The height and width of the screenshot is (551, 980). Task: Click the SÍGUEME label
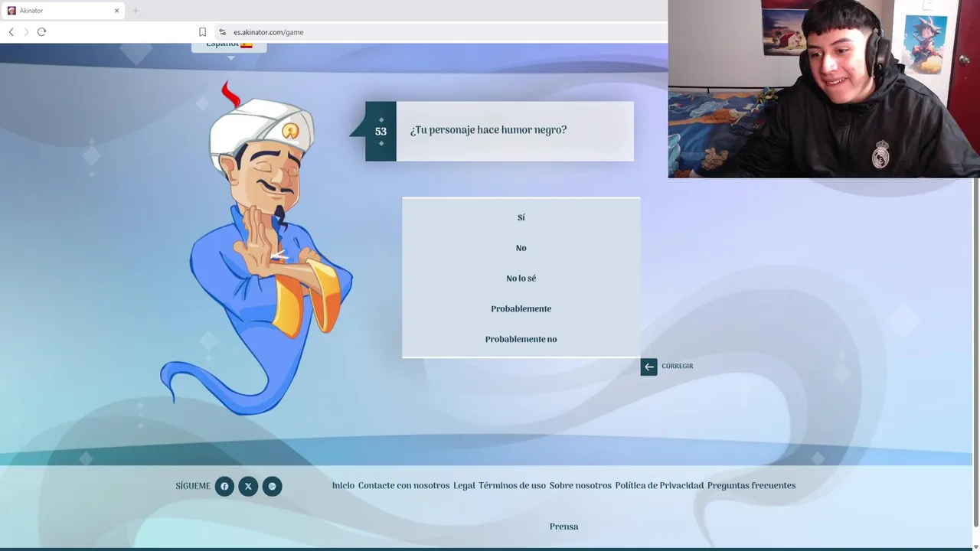192,486
